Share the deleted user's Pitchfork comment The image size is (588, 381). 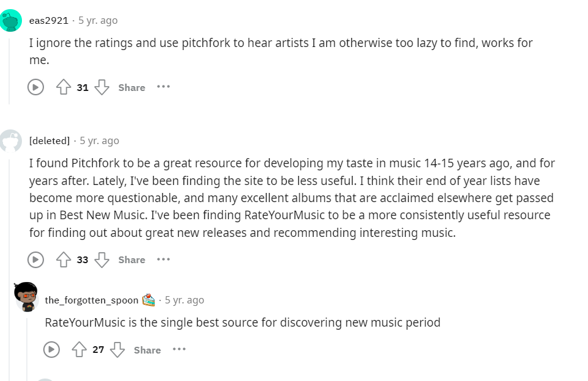point(132,259)
